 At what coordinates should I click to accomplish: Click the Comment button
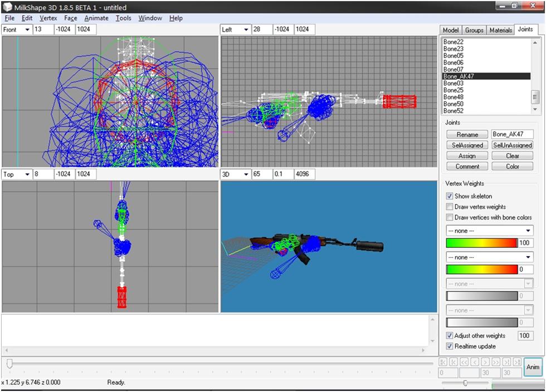coord(467,166)
